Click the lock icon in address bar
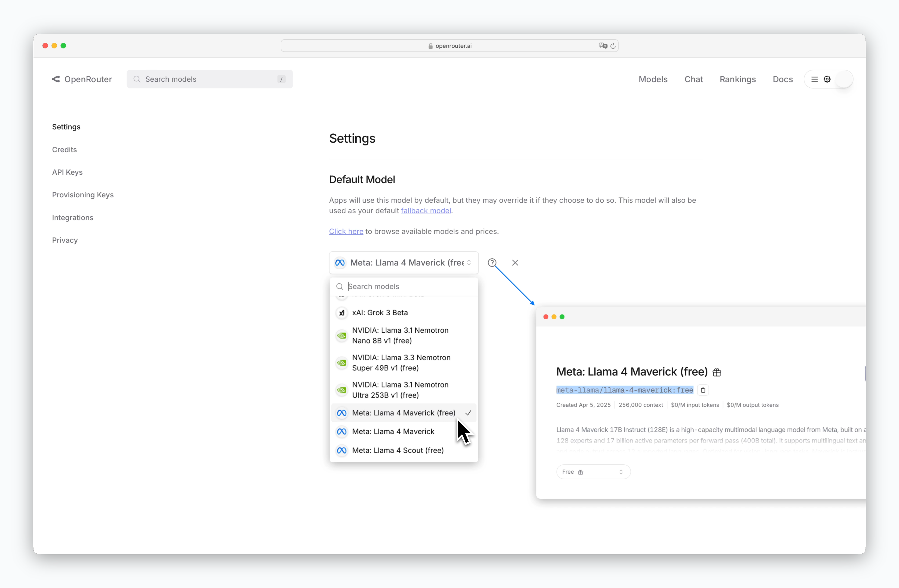The width and height of the screenshot is (899, 588). [x=430, y=46]
